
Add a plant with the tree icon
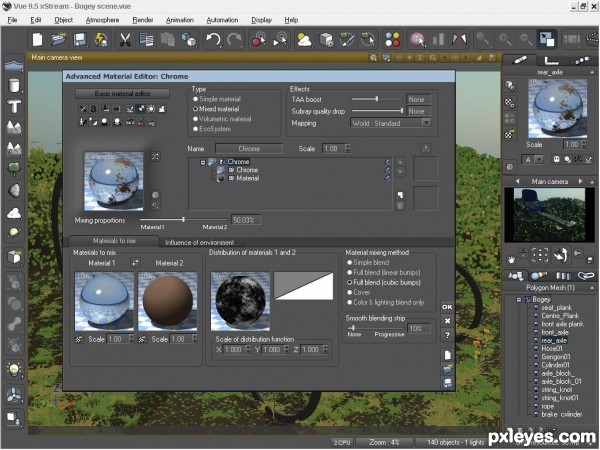tap(15, 169)
